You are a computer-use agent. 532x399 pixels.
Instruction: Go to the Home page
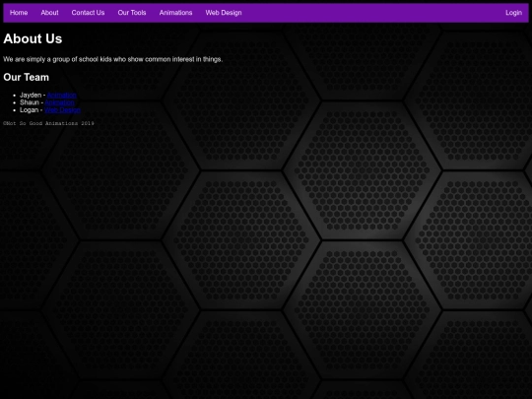coord(19,13)
